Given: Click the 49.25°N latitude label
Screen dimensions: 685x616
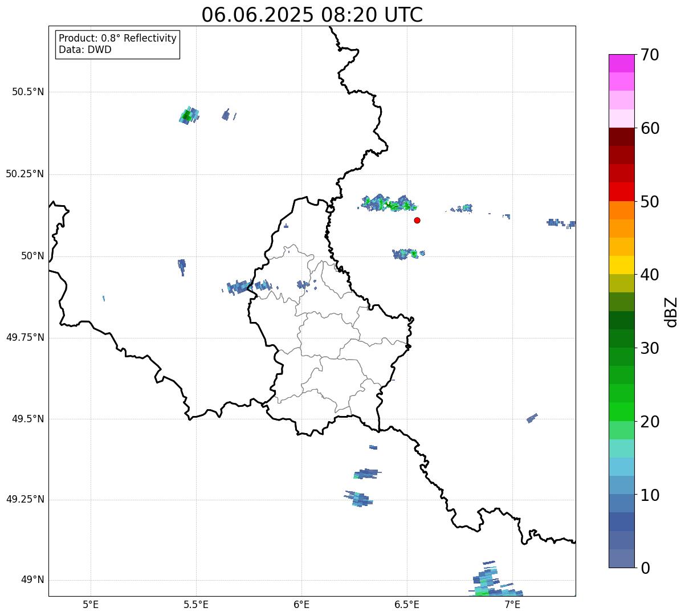Looking at the screenshot, I should [x=25, y=500].
